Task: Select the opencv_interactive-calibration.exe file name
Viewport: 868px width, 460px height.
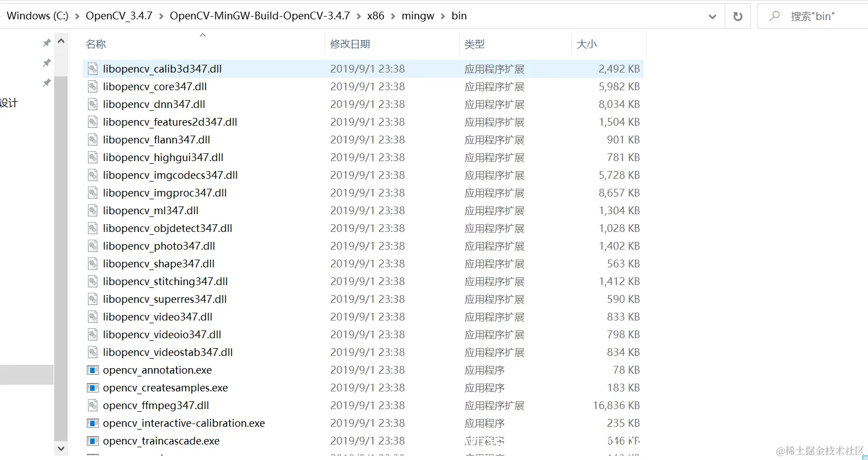Action: point(184,423)
